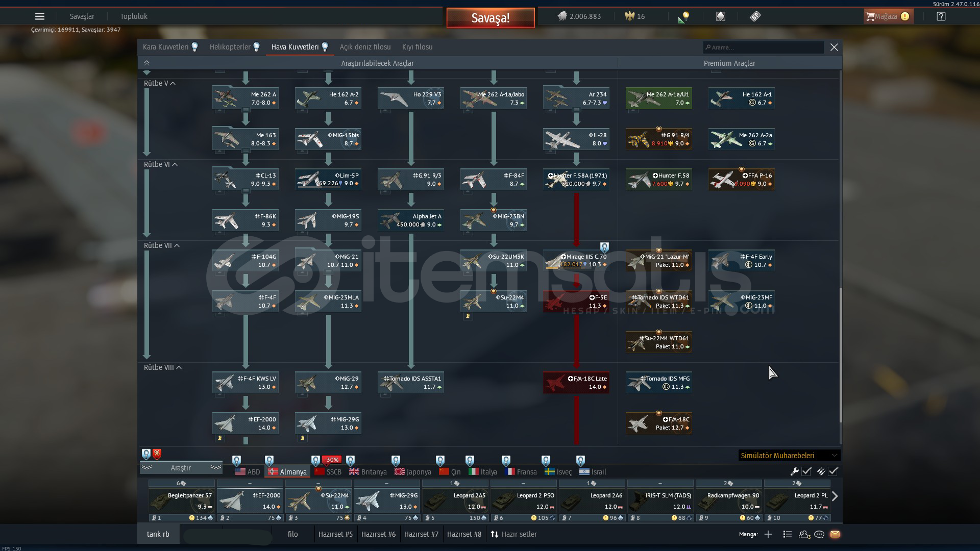Select the MiG-29 aircraft in tree
The image size is (980, 551).
(328, 383)
